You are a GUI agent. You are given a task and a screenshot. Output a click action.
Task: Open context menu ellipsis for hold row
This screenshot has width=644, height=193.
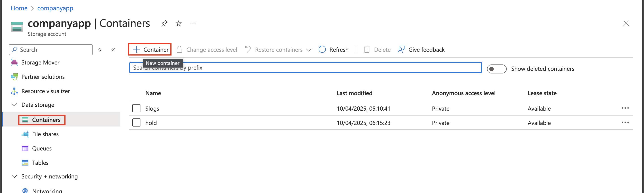pos(625,122)
